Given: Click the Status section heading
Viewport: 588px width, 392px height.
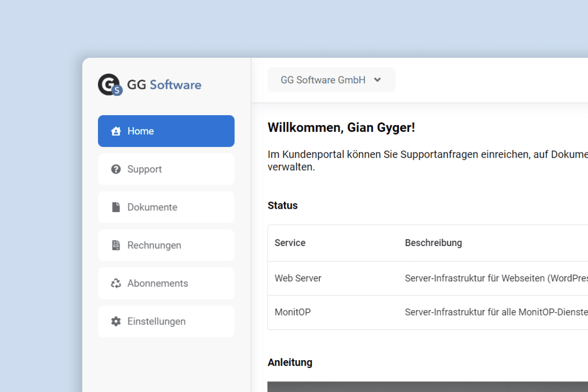Looking at the screenshot, I should [x=283, y=205].
